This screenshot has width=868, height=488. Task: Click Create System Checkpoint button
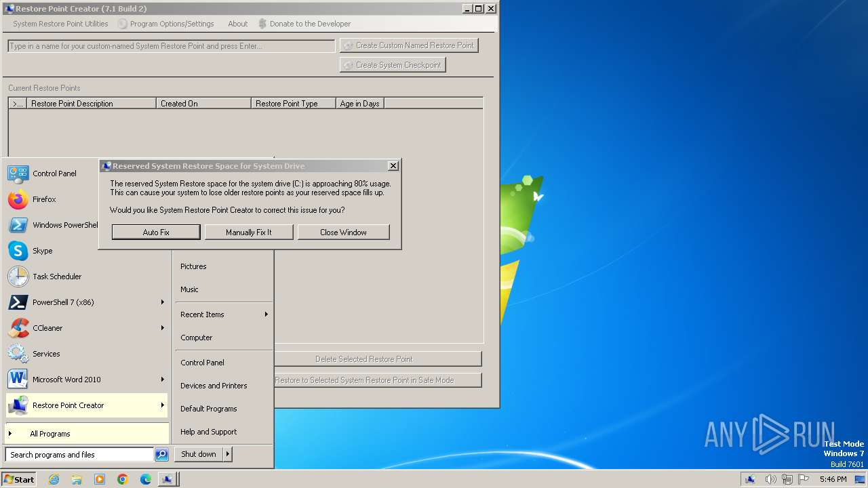click(393, 65)
